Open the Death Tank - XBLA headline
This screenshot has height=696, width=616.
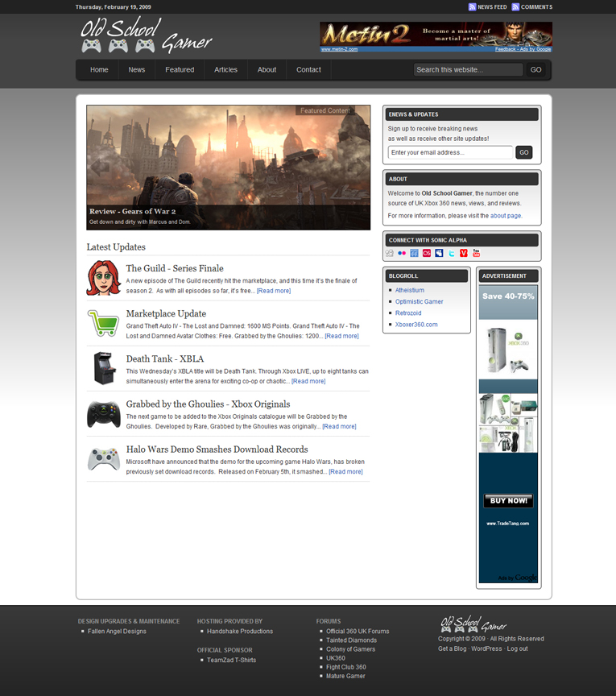[x=164, y=358]
